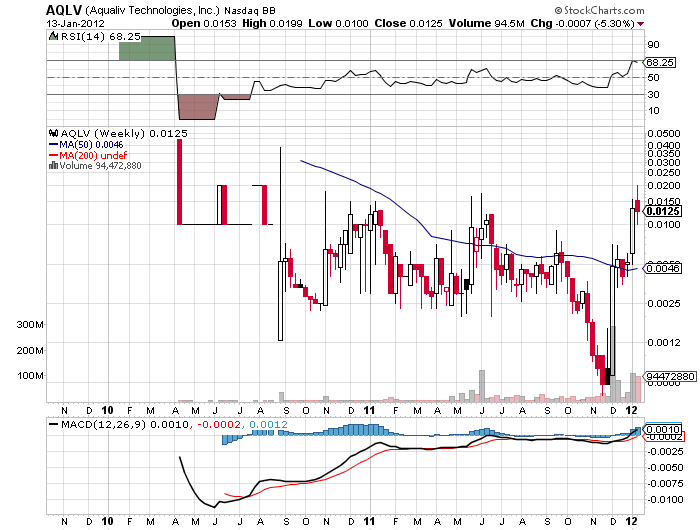The image size is (700, 530).
Task: Click the MA(200) undef legend text
Action: point(93,155)
